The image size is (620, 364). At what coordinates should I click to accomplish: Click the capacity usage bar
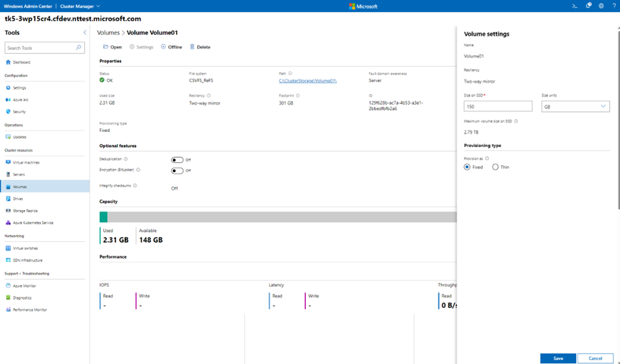pyautogui.click(x=278, y=217)
